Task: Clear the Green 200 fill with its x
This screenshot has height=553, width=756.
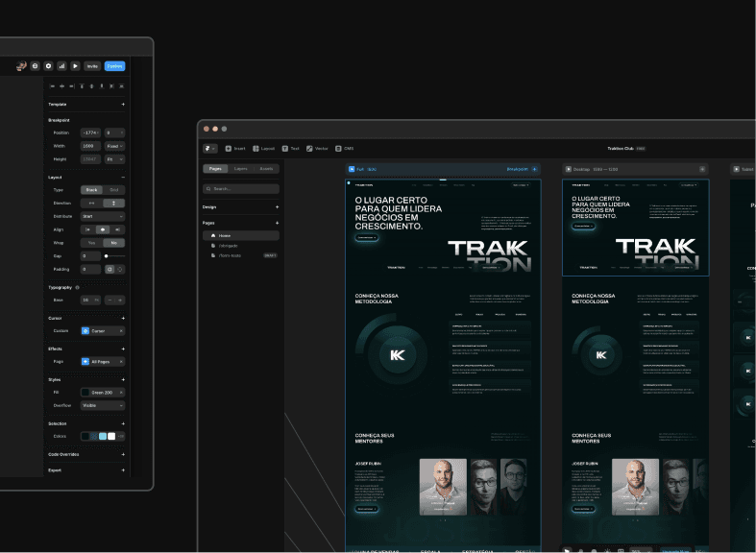Action: [121, 392]
